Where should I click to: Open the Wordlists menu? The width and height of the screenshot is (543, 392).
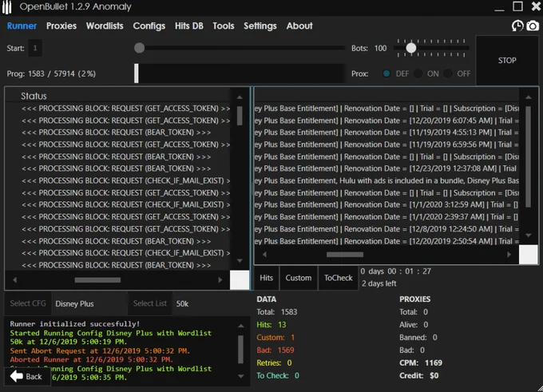[x=105, y=26]
